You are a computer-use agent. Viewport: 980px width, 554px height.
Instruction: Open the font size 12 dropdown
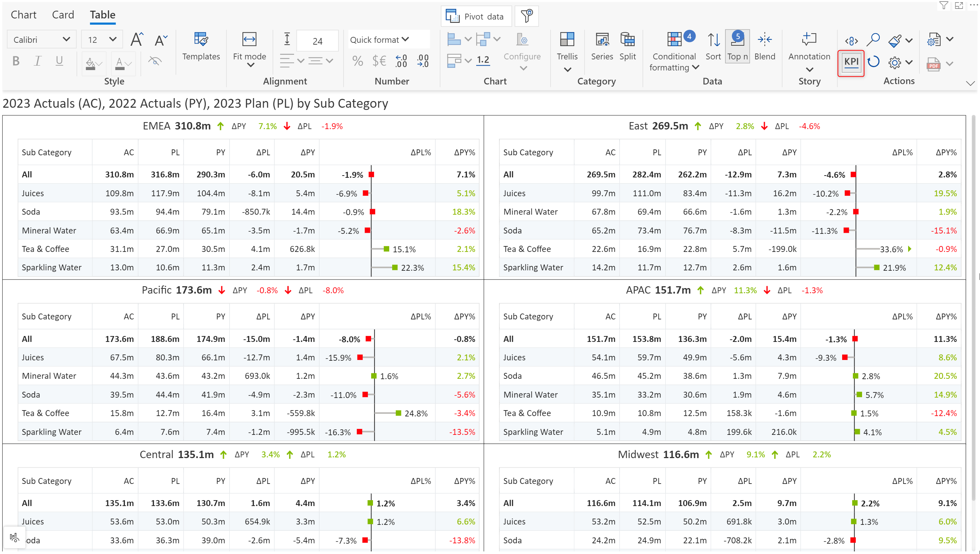click(102, 39)
